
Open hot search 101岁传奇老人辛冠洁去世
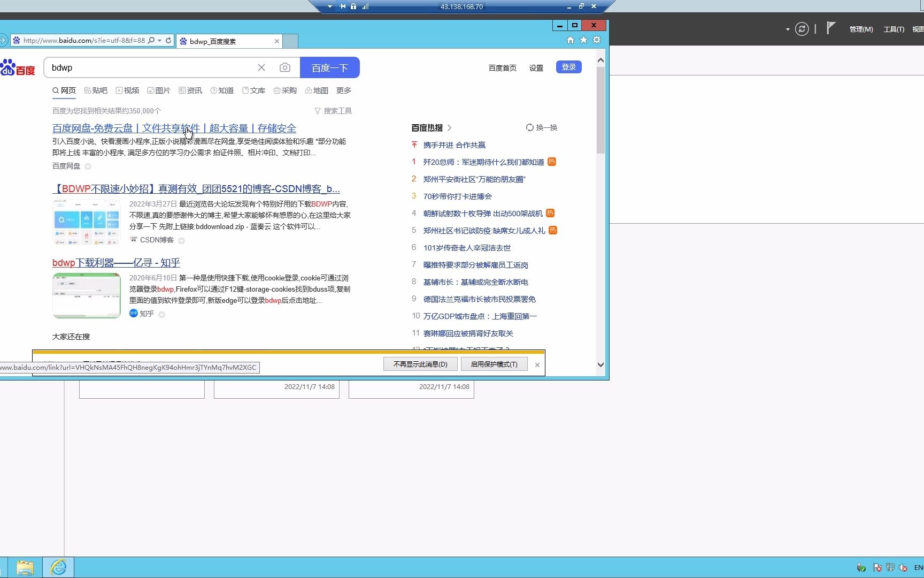467,248
